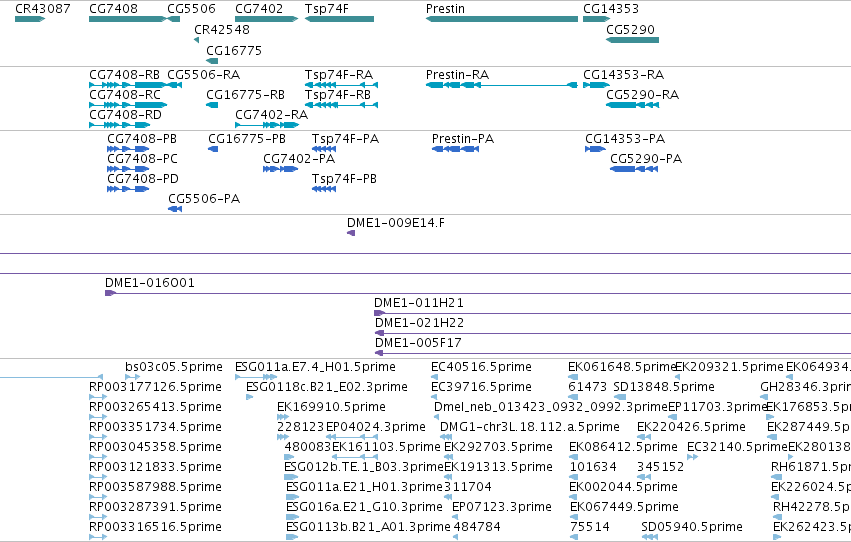The width and height of the screenshot is (851, 542).
Task: Select transcript CG7408-RB
Action: 128,85
